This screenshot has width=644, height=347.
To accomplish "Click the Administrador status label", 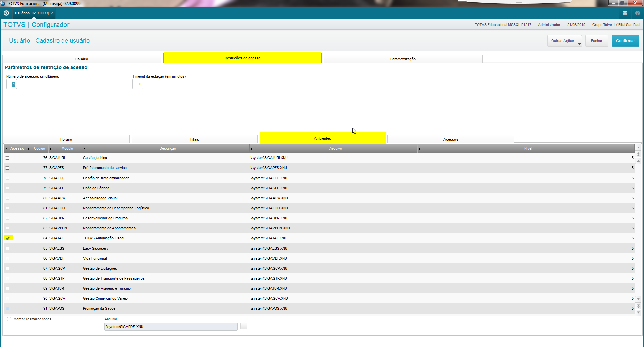I will click(x=549, y=25).
